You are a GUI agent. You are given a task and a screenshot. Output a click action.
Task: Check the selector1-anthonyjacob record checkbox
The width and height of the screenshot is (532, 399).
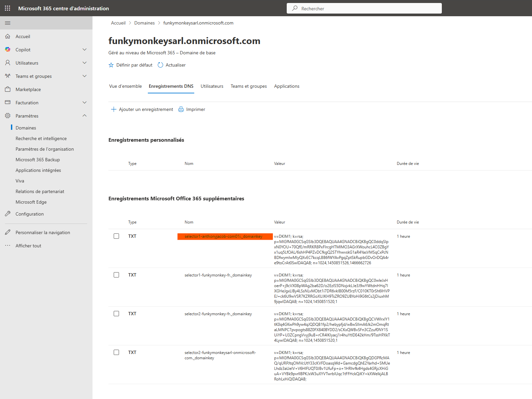tap(116, 236)
